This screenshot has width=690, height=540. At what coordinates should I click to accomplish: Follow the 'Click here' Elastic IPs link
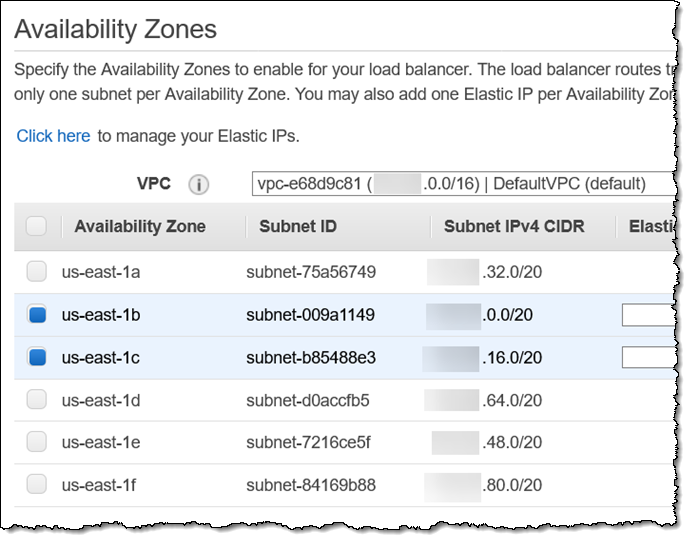pos(53,136)
